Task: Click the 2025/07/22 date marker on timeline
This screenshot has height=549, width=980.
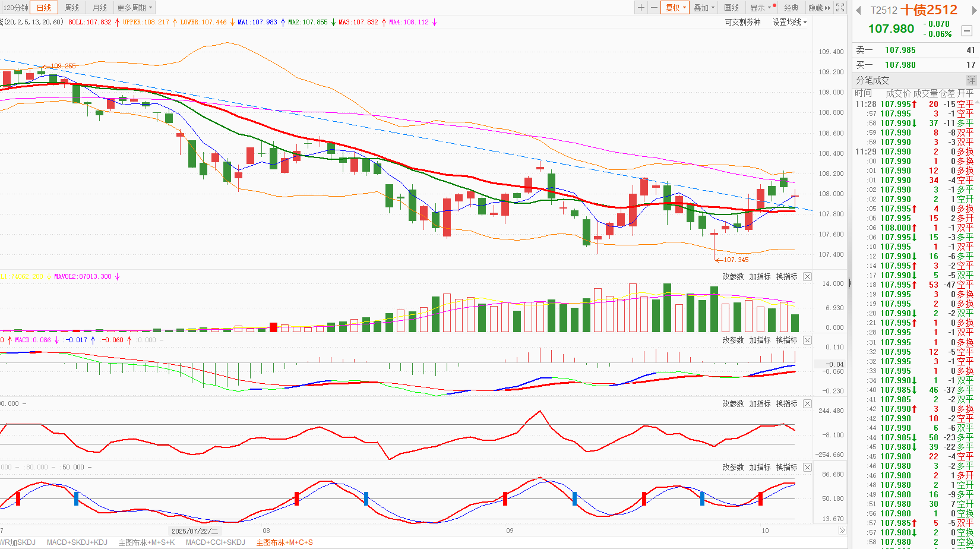Action: [x=194, y=531]
